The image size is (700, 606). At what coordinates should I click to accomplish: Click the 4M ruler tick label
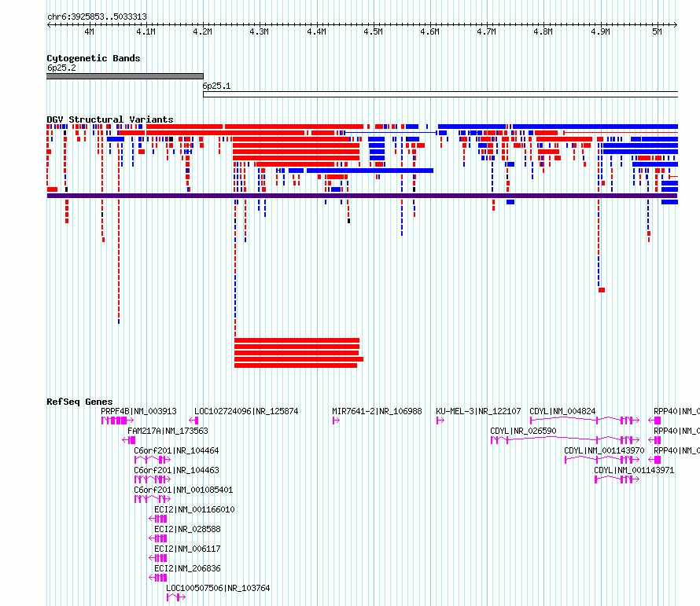coord(90,31)
